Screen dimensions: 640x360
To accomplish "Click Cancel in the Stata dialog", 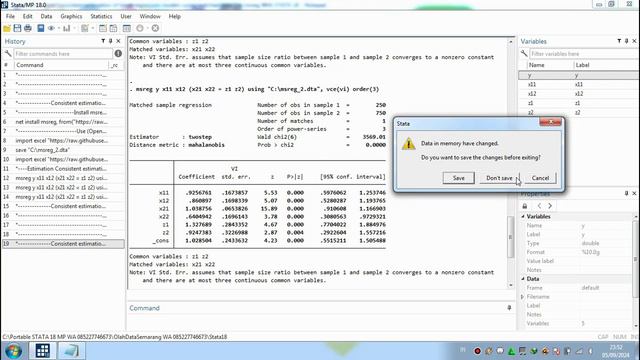I will pos(540,178).
